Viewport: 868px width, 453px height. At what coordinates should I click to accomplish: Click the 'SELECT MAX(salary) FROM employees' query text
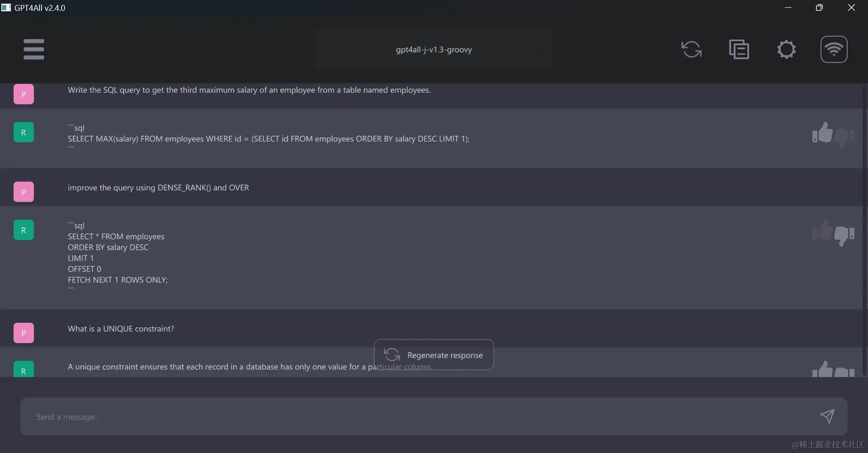point(269,139)
